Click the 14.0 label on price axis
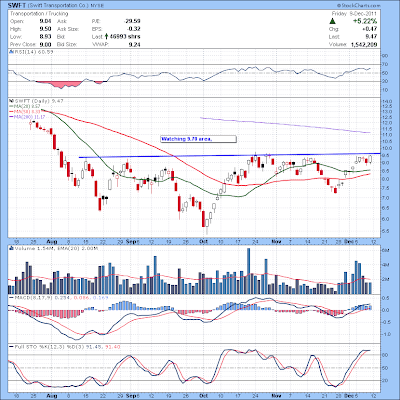This screenshot has height=400, width=400. (x=386, y=100)
